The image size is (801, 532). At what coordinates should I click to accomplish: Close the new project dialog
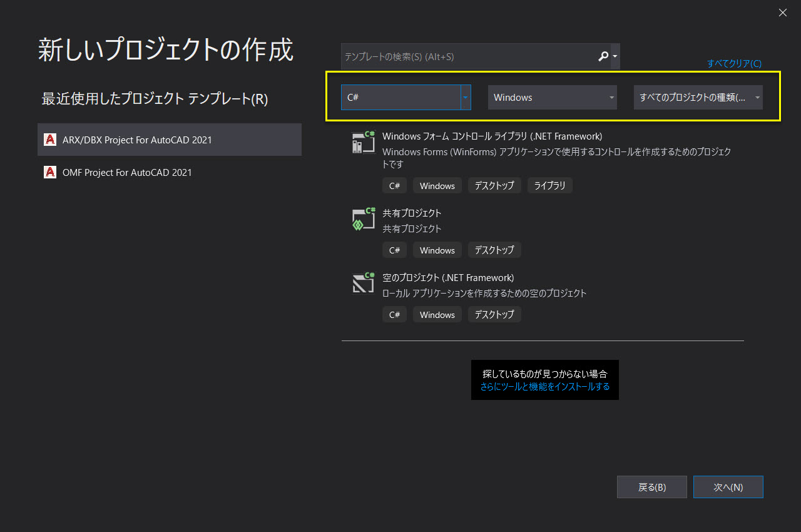783,13
